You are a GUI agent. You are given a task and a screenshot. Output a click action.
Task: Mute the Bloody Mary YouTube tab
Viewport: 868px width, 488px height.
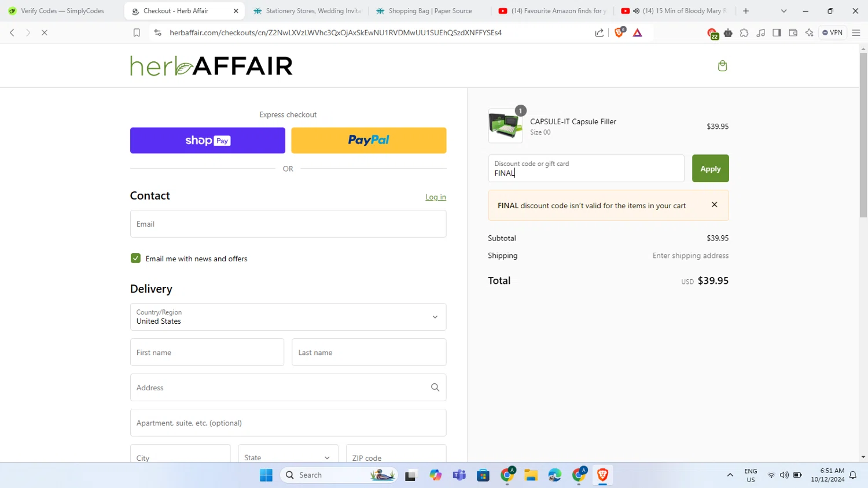(x=636, y=11)
